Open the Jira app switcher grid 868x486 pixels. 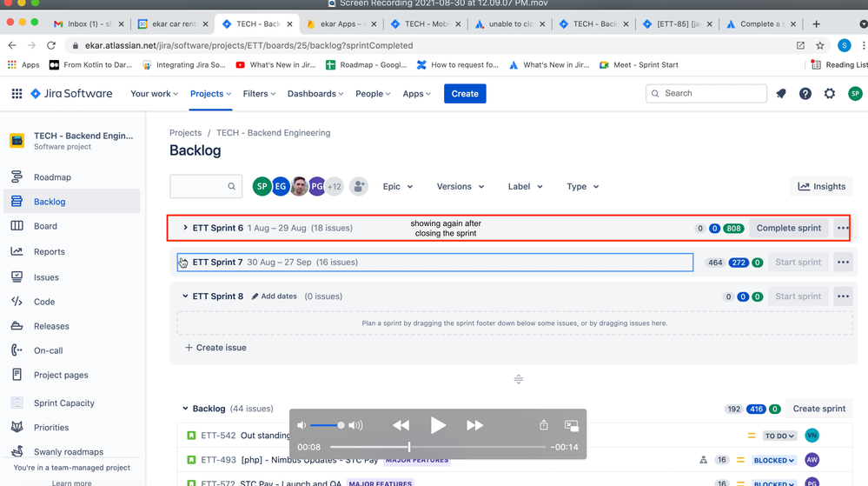(17, 94)
